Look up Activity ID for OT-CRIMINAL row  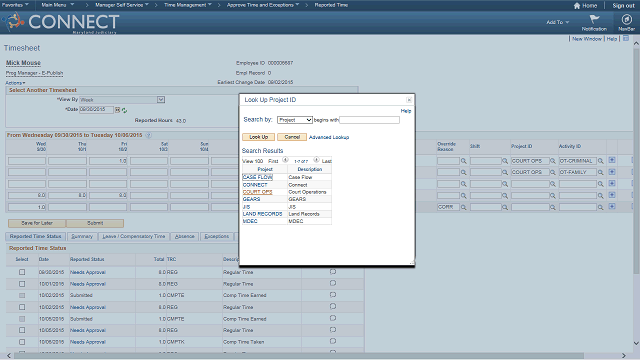[600, 161]
